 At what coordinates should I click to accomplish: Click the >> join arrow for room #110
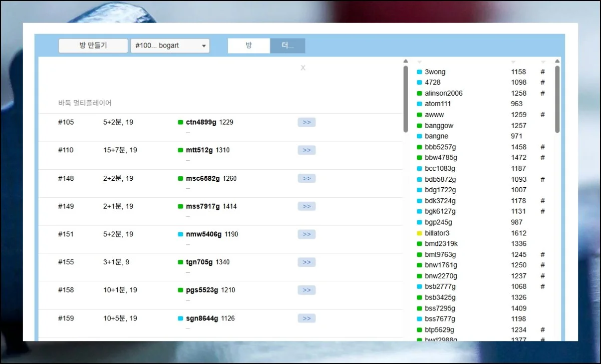coord(307,150)
